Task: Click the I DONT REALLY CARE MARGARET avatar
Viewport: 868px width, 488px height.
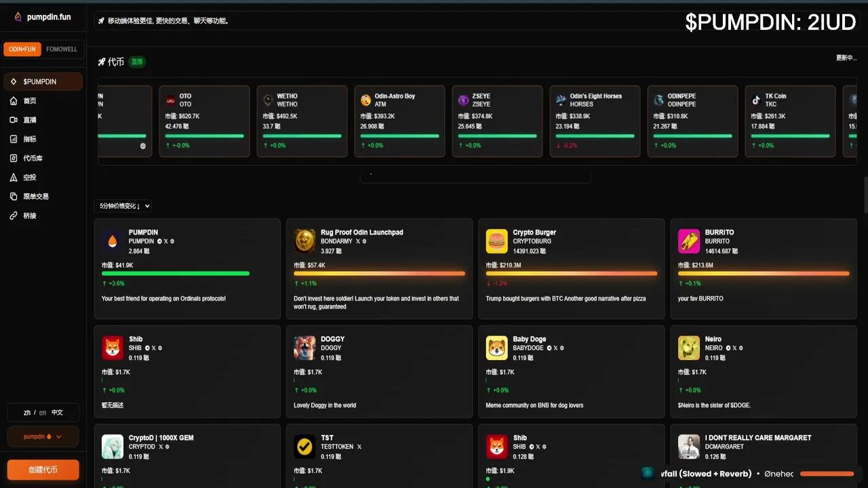Action: click(689, 447)
